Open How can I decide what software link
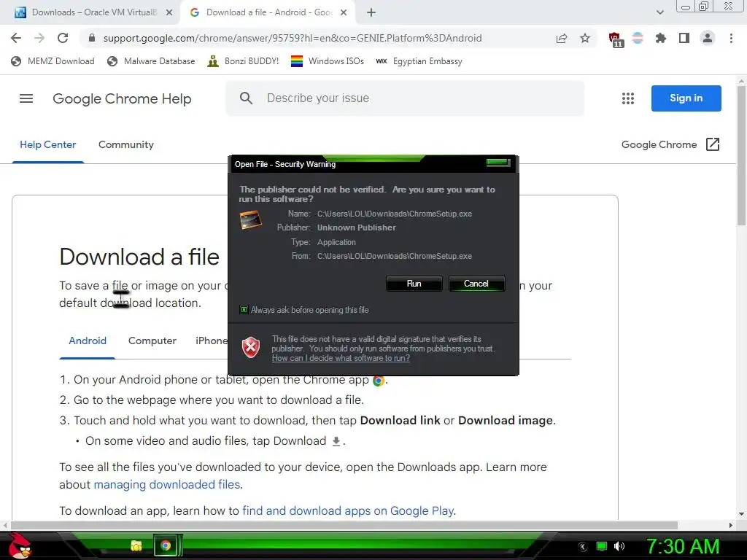747x560 pixels. pos(341,358)
